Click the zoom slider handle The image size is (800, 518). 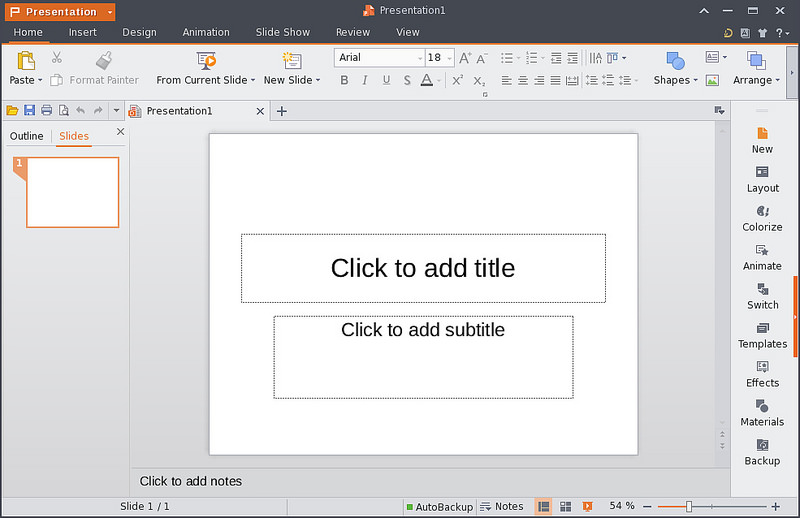pyautogui.click(x=689, y=507)
